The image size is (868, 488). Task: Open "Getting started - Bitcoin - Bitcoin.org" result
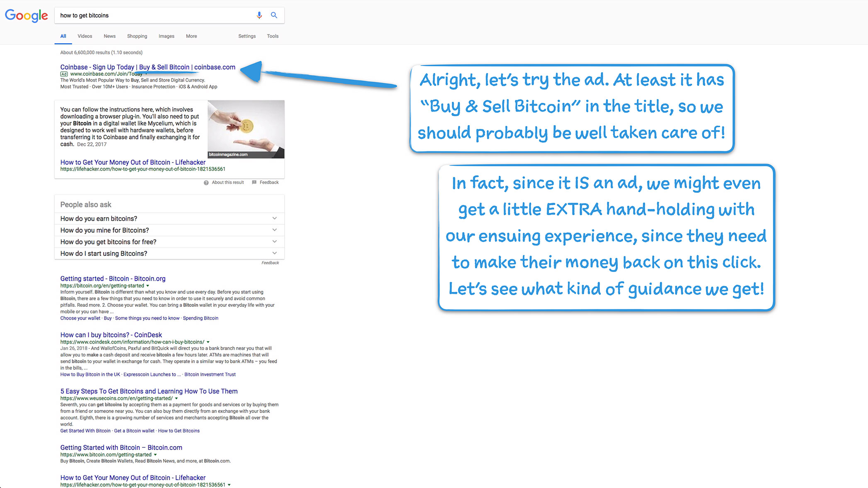(113, 279)
